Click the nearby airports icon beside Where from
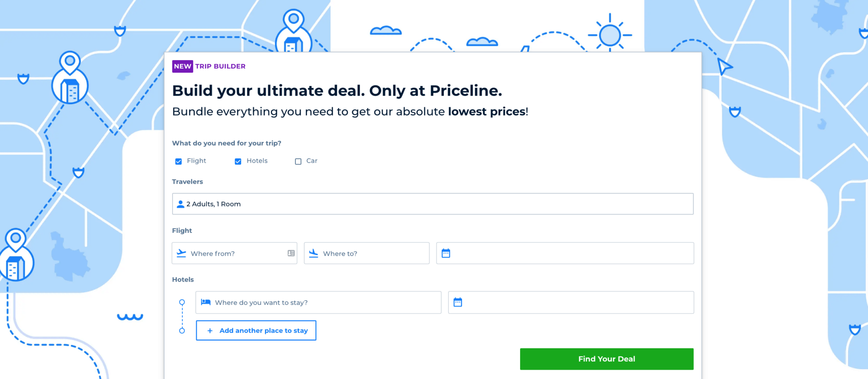868x379 pixels. point(290,253)
